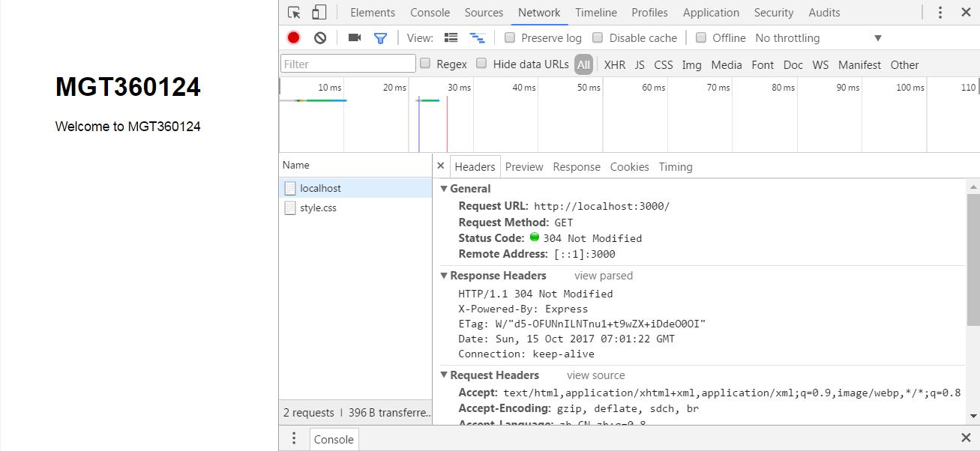Check Hide data URLs option
Viewport: 980px width, 451px height.
[x=481, y=64]
